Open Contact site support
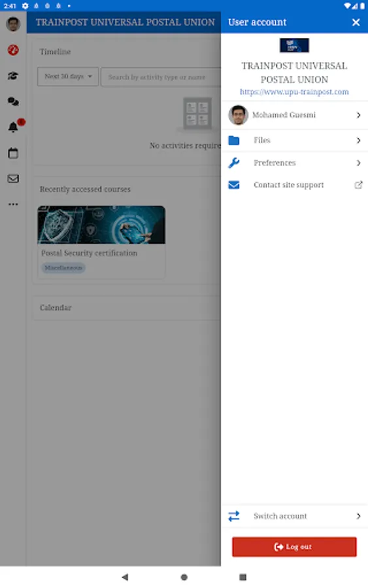The image size is (368, 588). pyautogui.click(x=295, y=185)
